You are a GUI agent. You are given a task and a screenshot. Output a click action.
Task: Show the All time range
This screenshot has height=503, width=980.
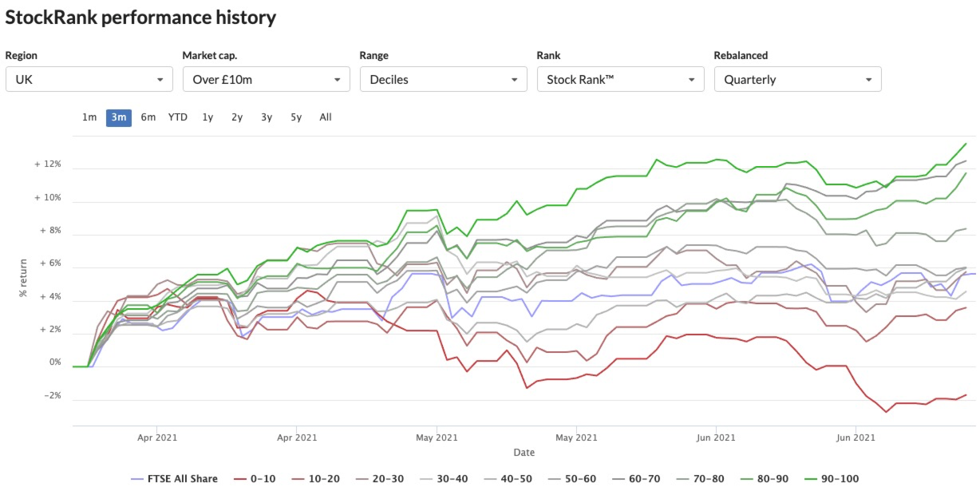pyautogui.click(x=326, y=117)
